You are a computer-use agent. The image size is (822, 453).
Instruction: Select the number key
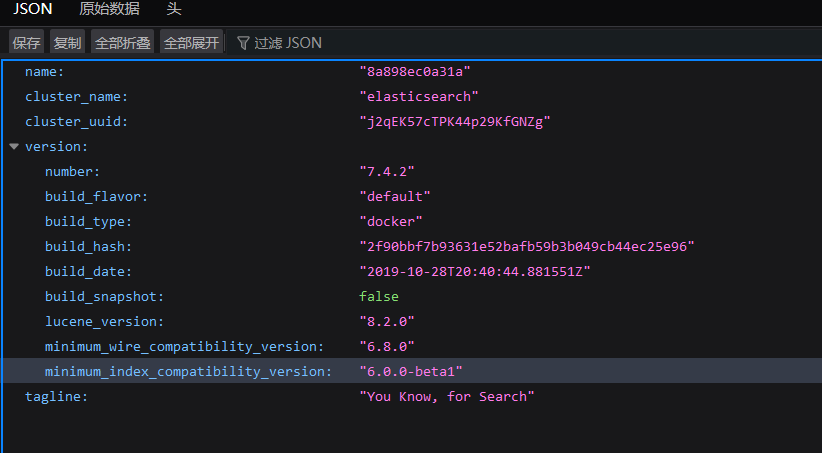click(72, 172)
